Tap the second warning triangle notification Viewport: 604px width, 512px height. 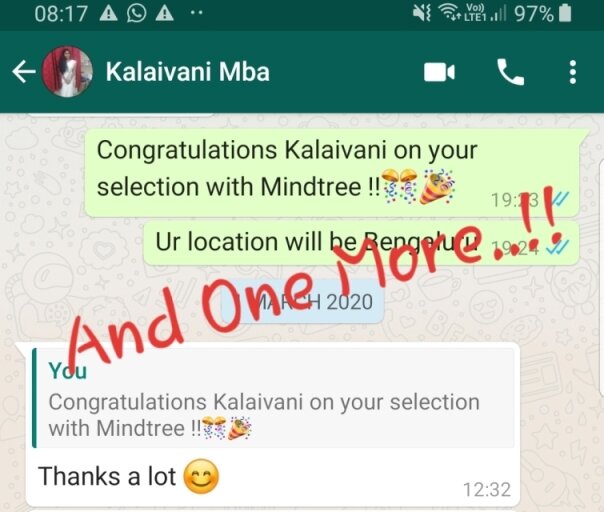[164, 14]
